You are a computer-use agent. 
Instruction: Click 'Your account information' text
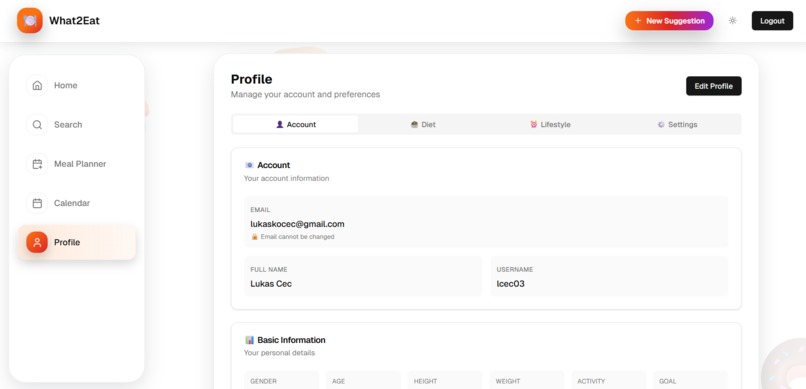coord(286,178)
